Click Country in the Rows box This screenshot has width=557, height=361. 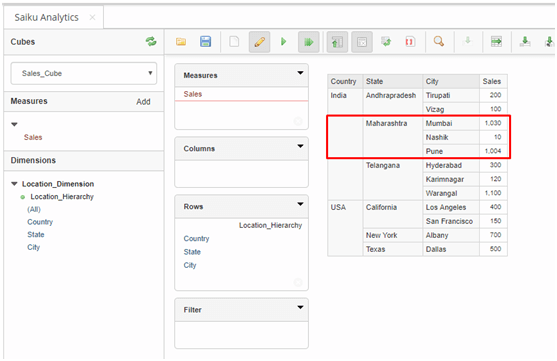tap(196, 239)
